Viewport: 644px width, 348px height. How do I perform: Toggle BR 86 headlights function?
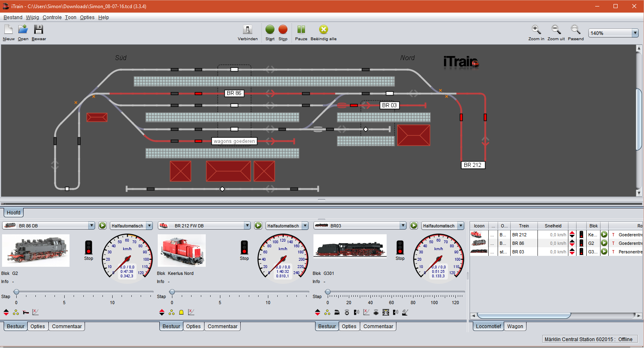16,312
